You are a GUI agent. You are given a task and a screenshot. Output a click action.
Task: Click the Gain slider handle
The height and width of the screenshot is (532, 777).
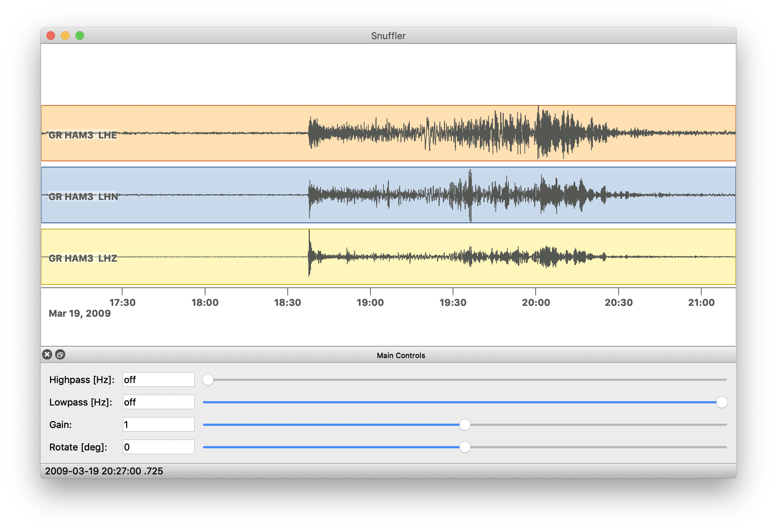tap(465, 425)
